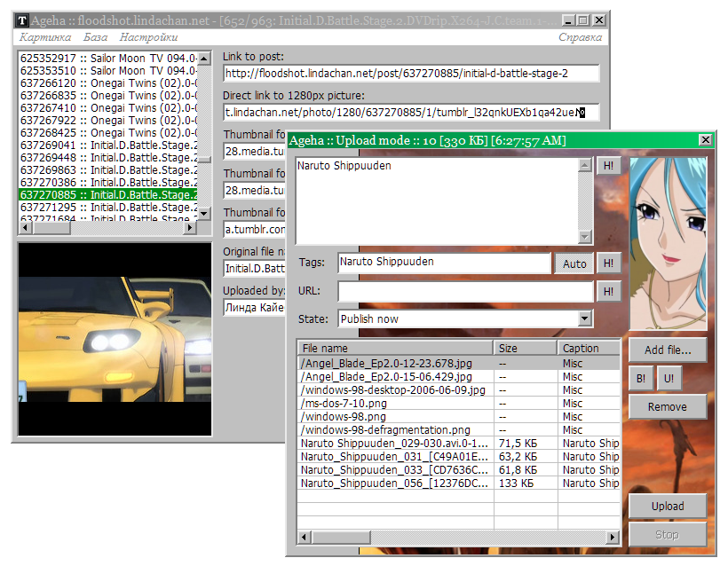Open the Картинка menu
Viewport: 728px width, 566px height.
point(45,37)
